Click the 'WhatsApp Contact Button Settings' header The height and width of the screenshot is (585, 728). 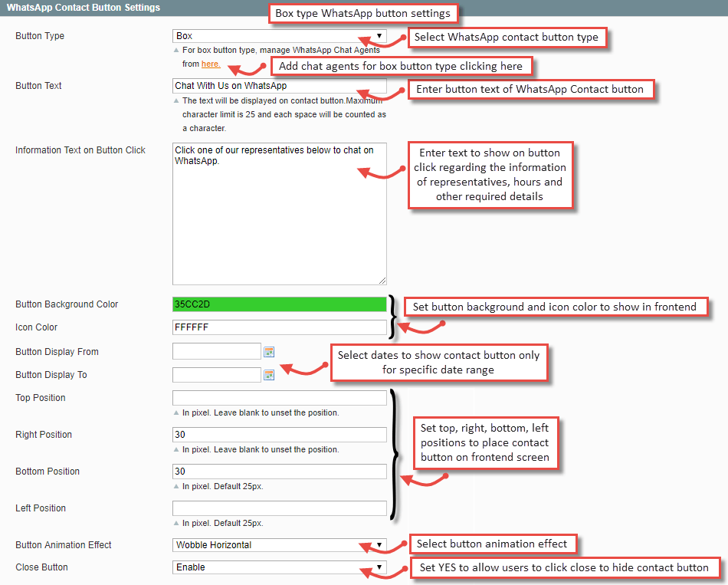[84, 8]
